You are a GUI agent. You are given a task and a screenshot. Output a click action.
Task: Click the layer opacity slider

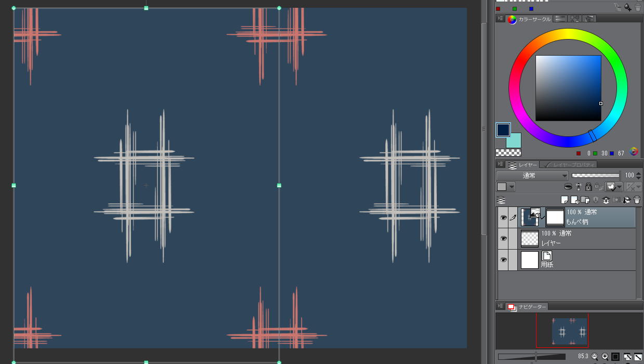point(595,176)
